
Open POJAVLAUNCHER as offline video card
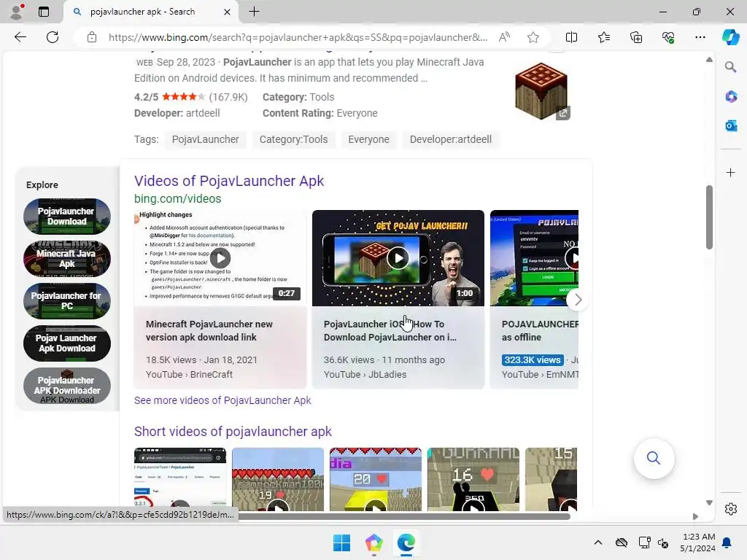(x=534, y=300)
